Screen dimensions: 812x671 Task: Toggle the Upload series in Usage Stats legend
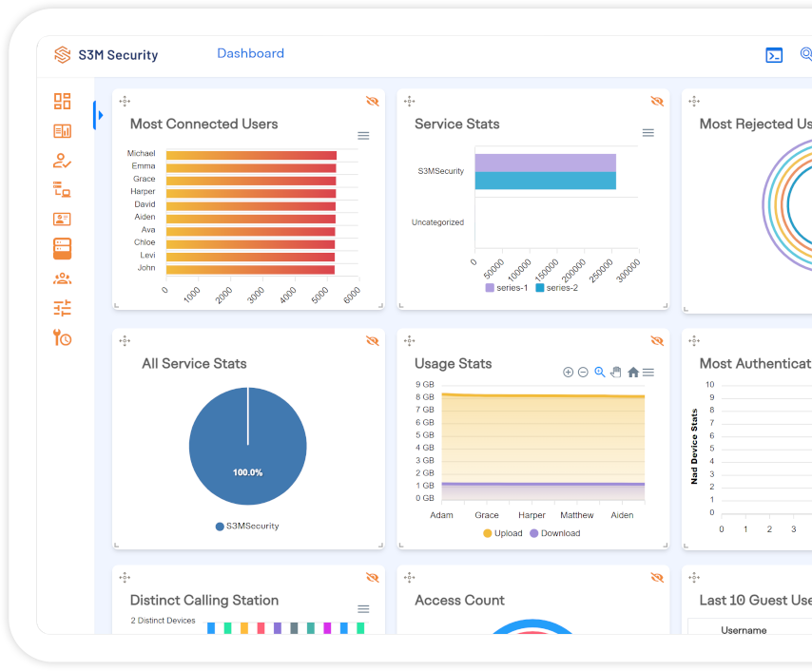502,533
